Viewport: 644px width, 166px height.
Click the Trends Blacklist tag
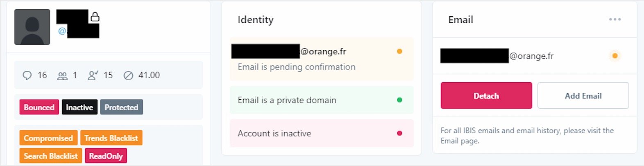pyautogui.click(x=111, y=138)
